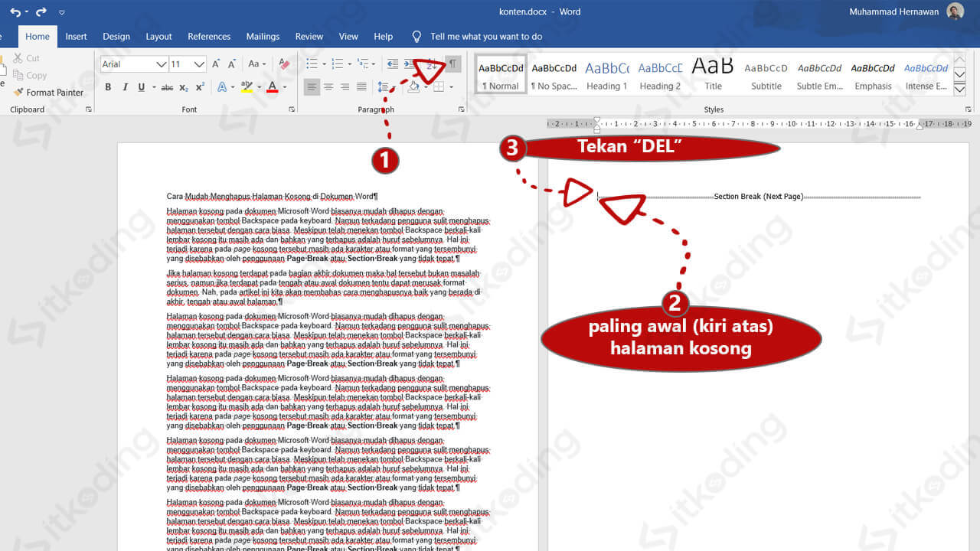Switch to the View tab
The image size is (980, 551).
(x=348, y=36)
